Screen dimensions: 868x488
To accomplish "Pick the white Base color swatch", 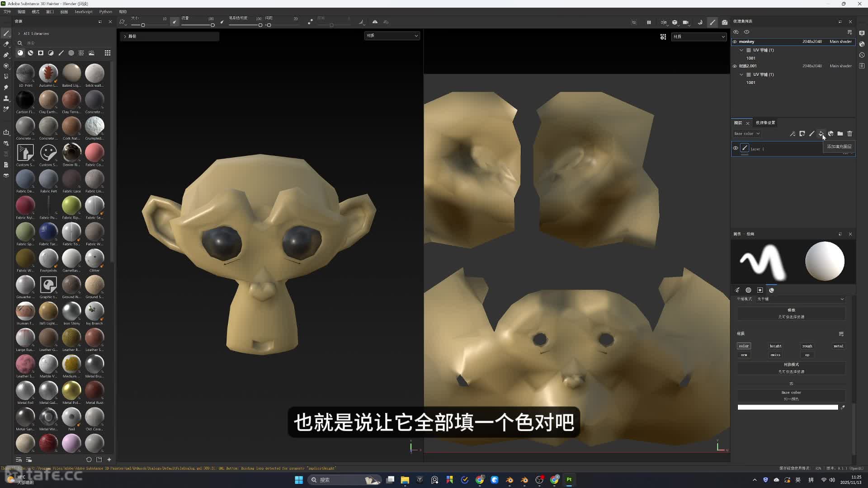I will click(x=788, y=407).
